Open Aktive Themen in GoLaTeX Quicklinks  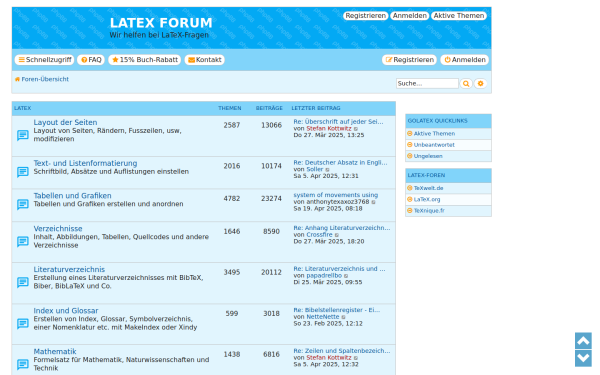pyautogui.click(x=434, y=134)
